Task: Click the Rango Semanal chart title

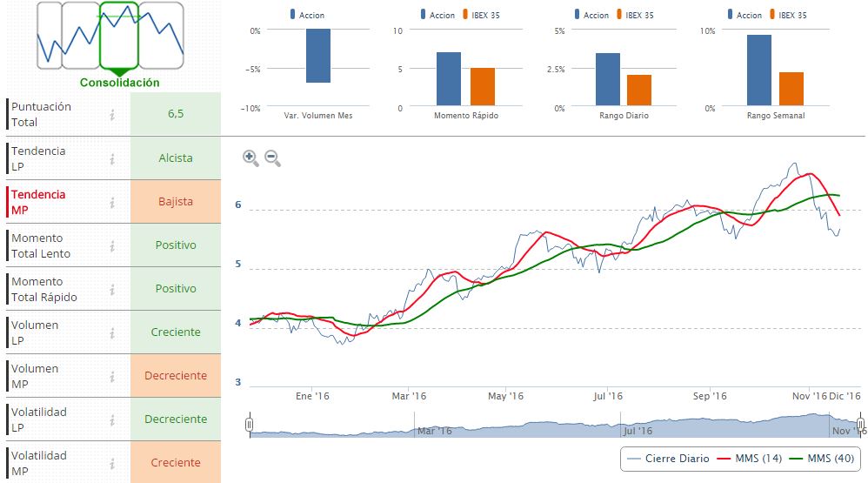Action: 776,116
